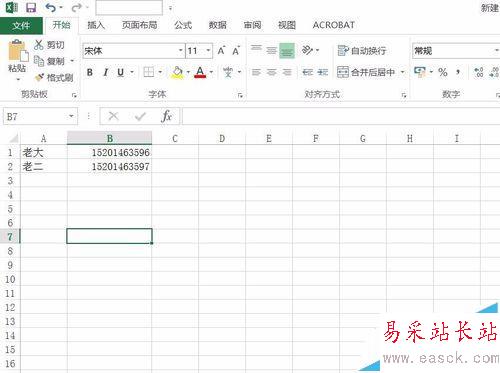Select cell containing 15201463596
This screenshot has height=373, width=500.
pos(109,152)
